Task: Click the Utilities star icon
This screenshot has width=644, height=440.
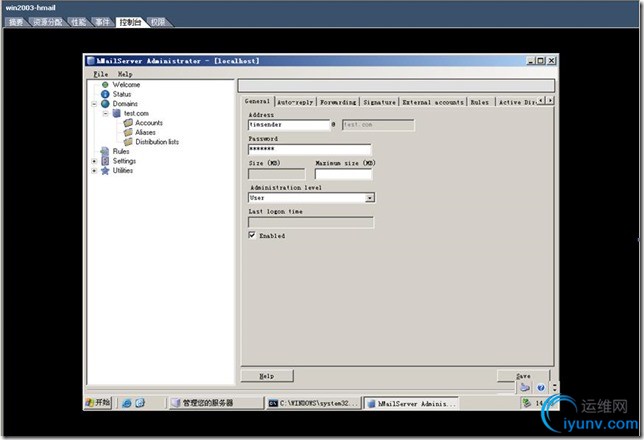Action: click(x=105, y=170)
